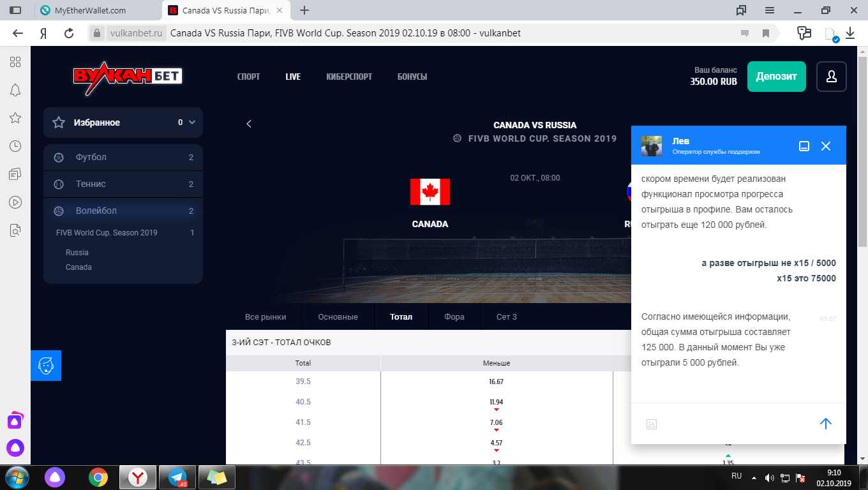868x490 pixels.
Task: Open the support headset chat widget
Action: [46, 366]
